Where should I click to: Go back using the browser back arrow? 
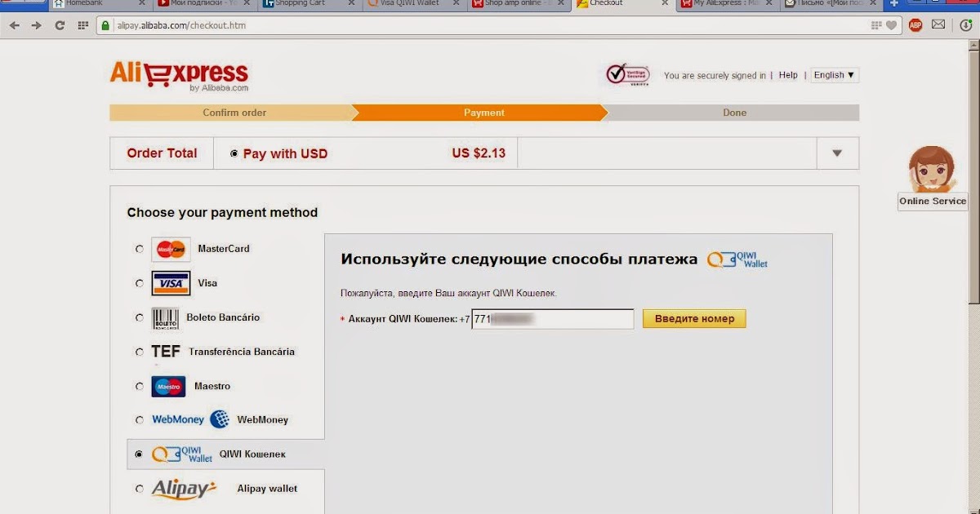coord(15,25)
